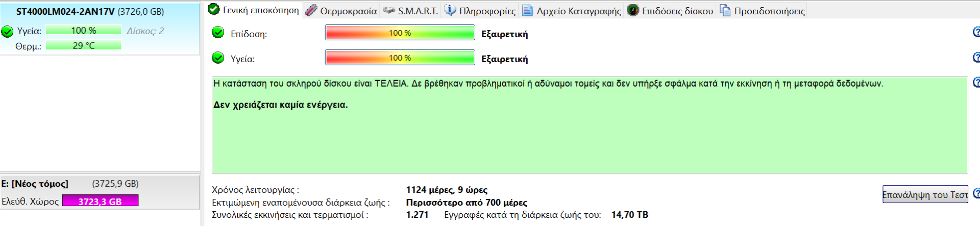The width and height of the screenshot is (980, 226).
Task: Click the help icon beside the Επανάληψη του Τεστ button
Action: coord(976,193)
